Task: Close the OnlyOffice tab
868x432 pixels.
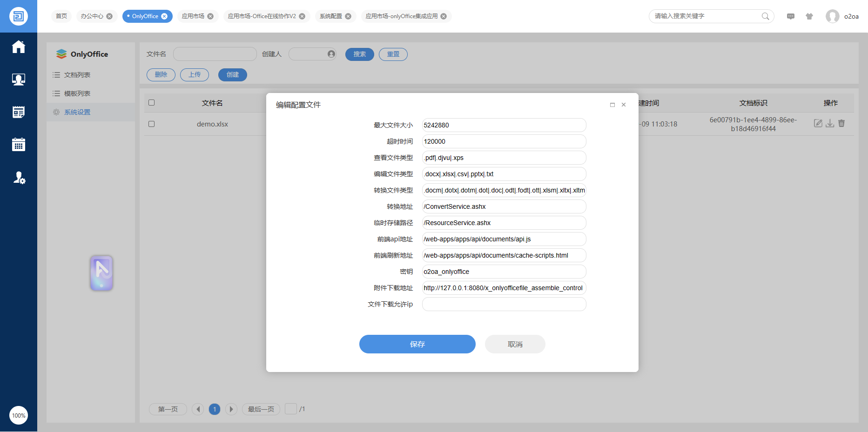Action: coord(164,16)
